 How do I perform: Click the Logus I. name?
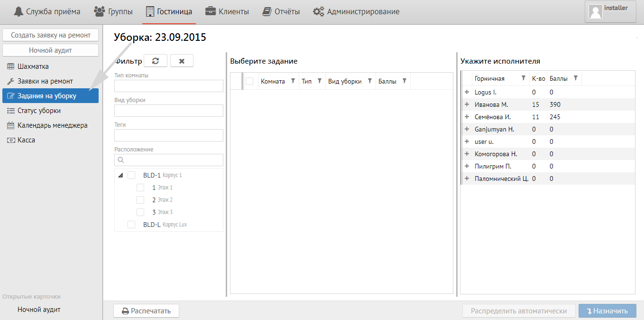(x=486, y=92)
